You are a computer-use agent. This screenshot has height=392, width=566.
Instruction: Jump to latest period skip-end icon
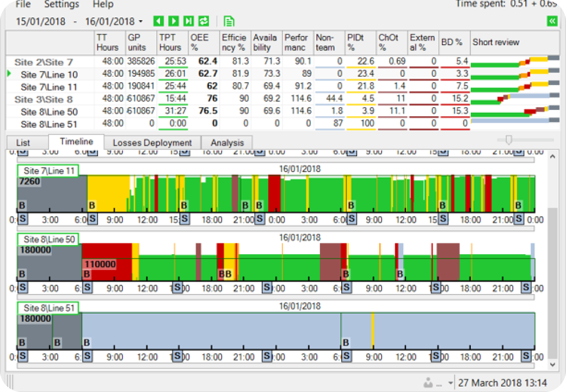(x=189, y=21)
